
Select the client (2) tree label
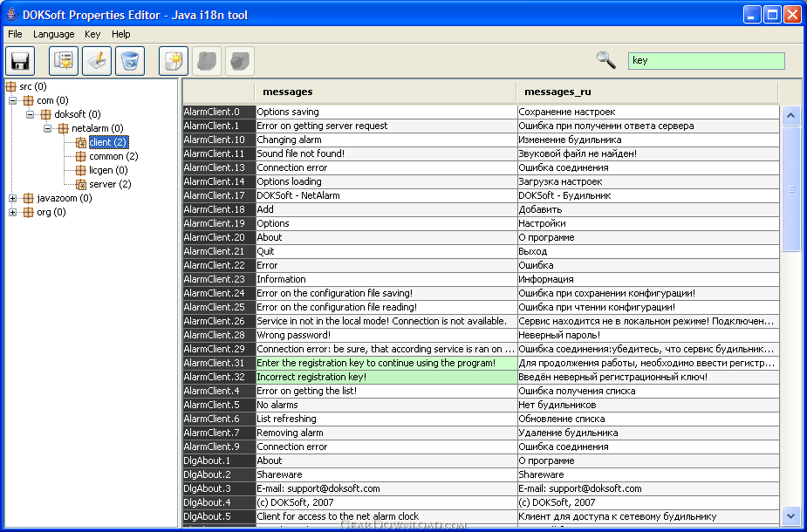click(x=108, y=142)
